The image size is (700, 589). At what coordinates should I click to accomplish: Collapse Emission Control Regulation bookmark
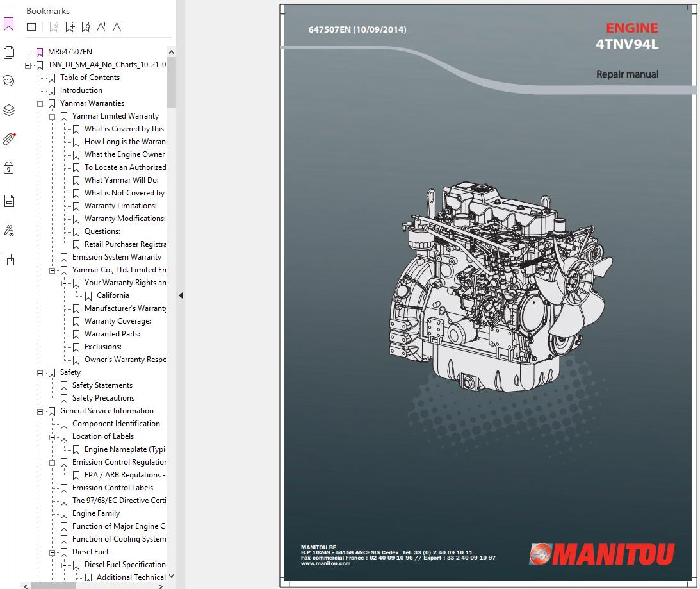tap(52, 463)
